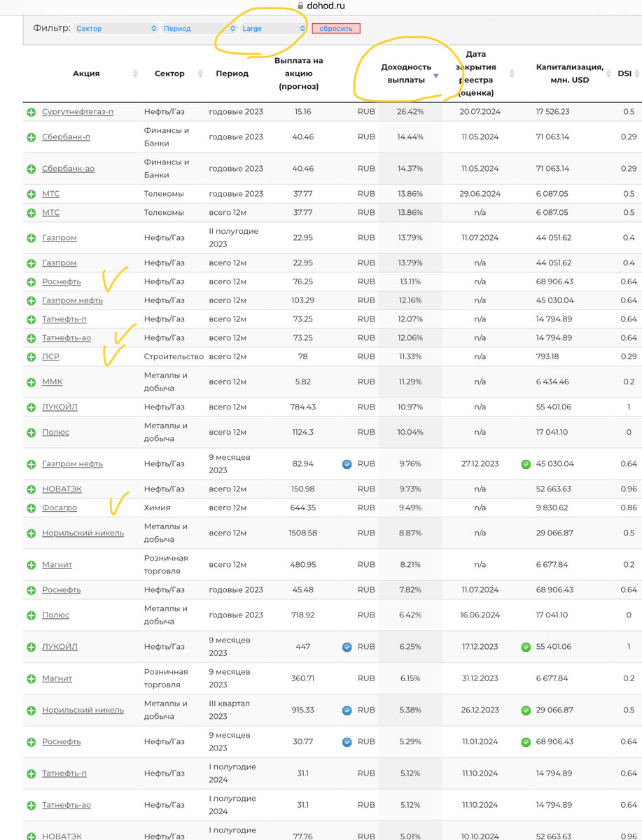This screenshot has width=642, height=840.
Task: Click the green plus beside Фосагро
Action: pyautogui.click(x=31, y=508)
